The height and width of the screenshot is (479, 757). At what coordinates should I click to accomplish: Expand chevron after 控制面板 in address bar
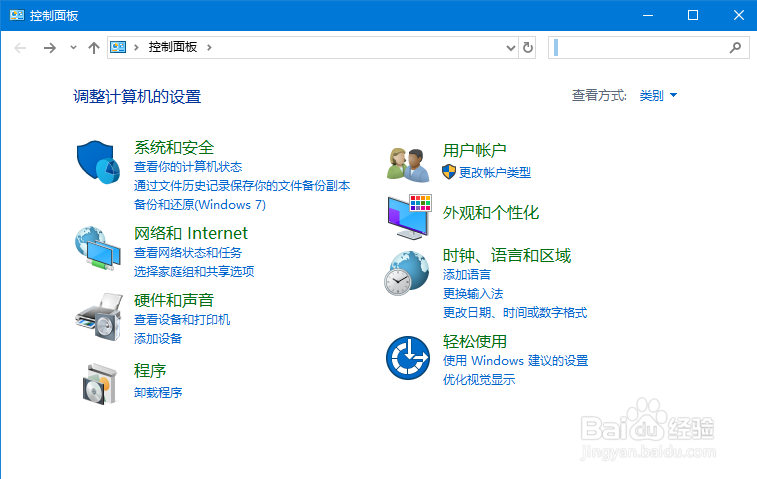tap(209, 47)
